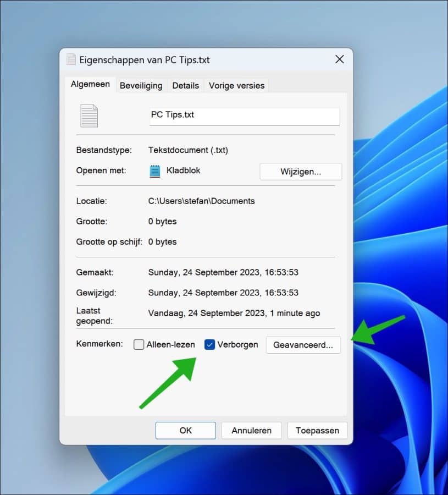Click the Wijzigen... button

pos(301,172)
